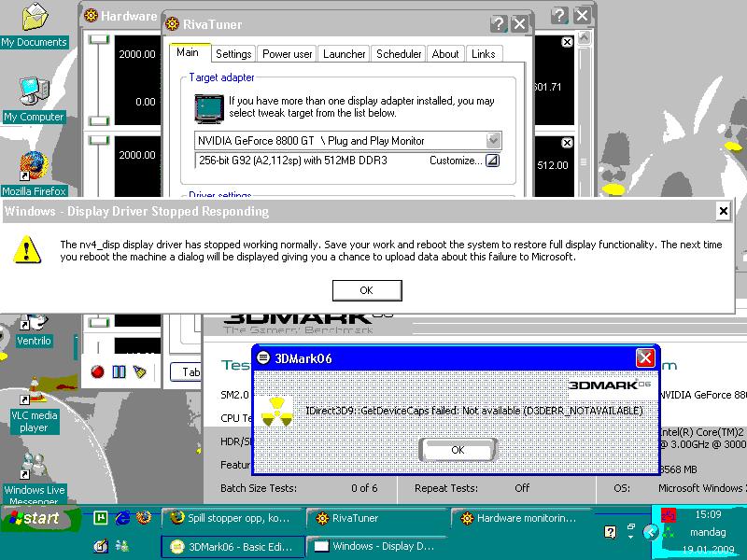This screenshot has width=747, height=560.
Task: Expand hidden tray icons with round arrow
Action: click(x=650, y=532)
